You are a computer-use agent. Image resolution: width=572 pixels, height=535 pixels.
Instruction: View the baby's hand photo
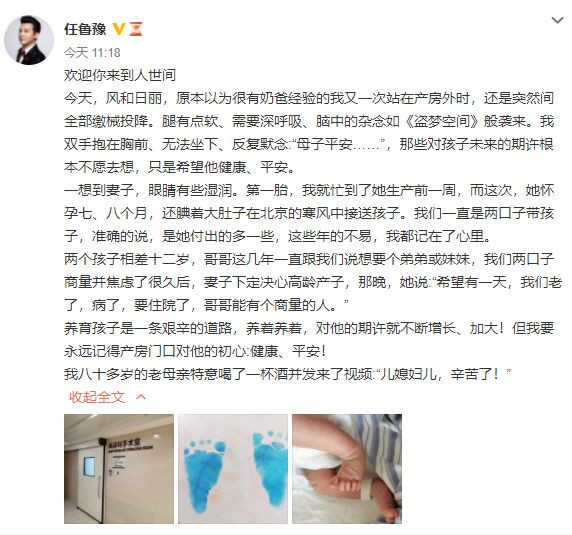(347, 469)
